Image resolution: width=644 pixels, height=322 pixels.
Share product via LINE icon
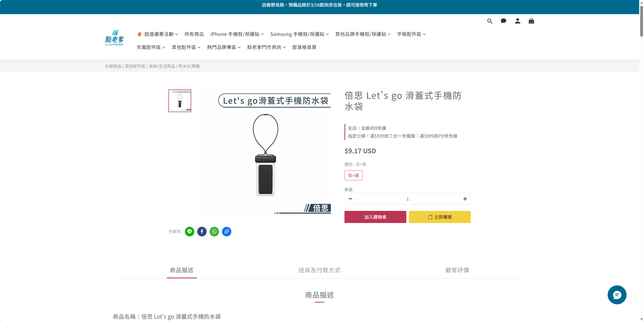(x=189, y=232)
